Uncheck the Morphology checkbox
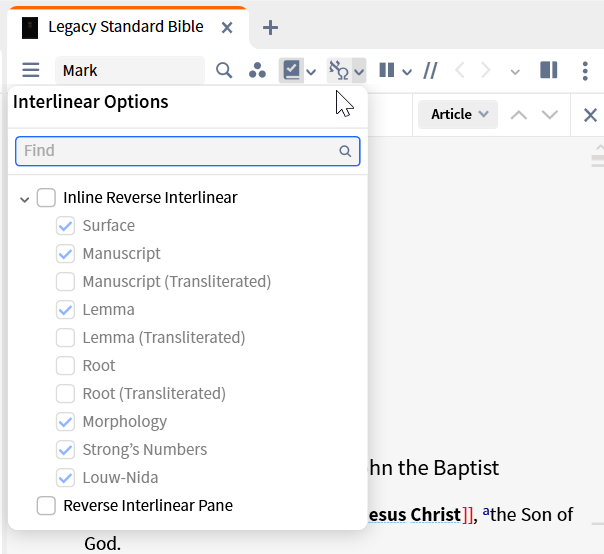Image resolution: width=604 pixels, height=554 pixels. click(65, 421)
